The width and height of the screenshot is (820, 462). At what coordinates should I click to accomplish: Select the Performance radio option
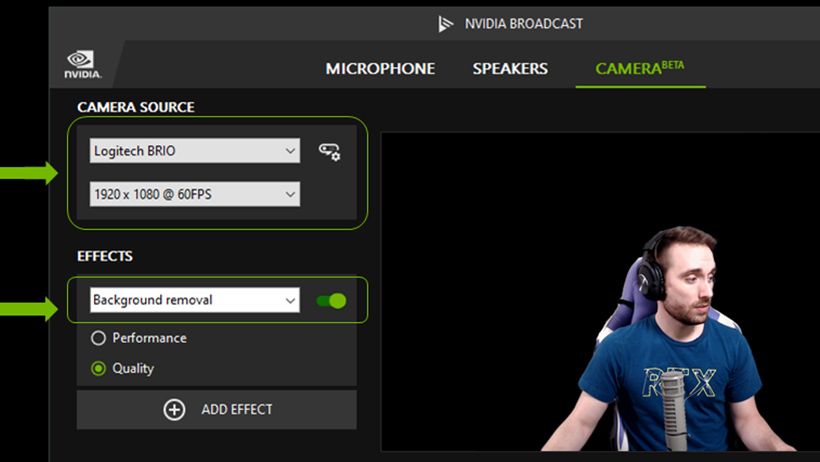coord(99,338)
